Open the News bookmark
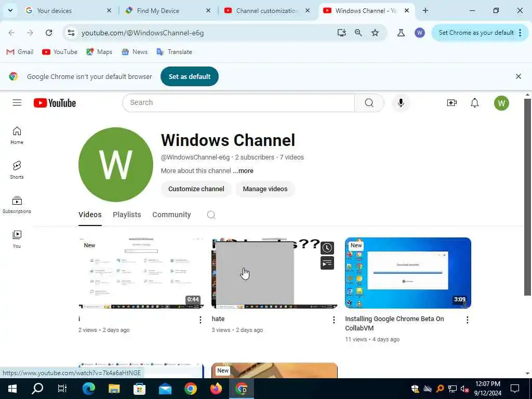Image resolution: width=532 pixels, height=399 pixels. click(135, 52)
